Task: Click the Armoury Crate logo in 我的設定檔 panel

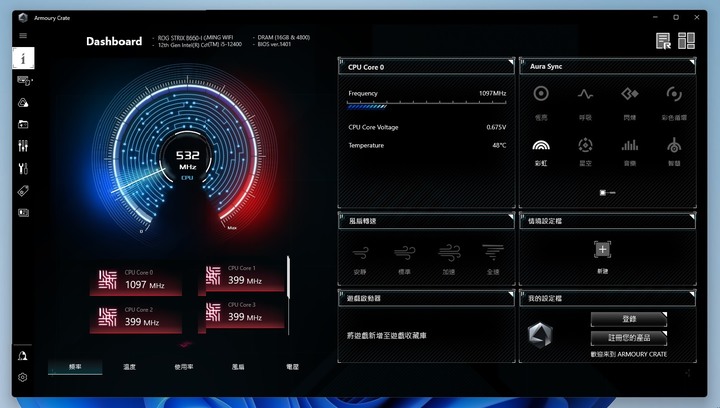Action: (x=540, y=335)
